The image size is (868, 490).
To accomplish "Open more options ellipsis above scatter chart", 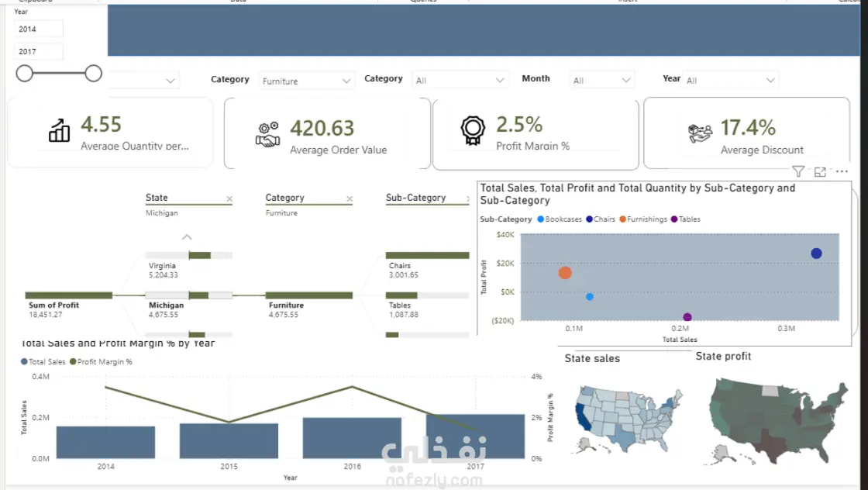I will click(x=842, y=171).
